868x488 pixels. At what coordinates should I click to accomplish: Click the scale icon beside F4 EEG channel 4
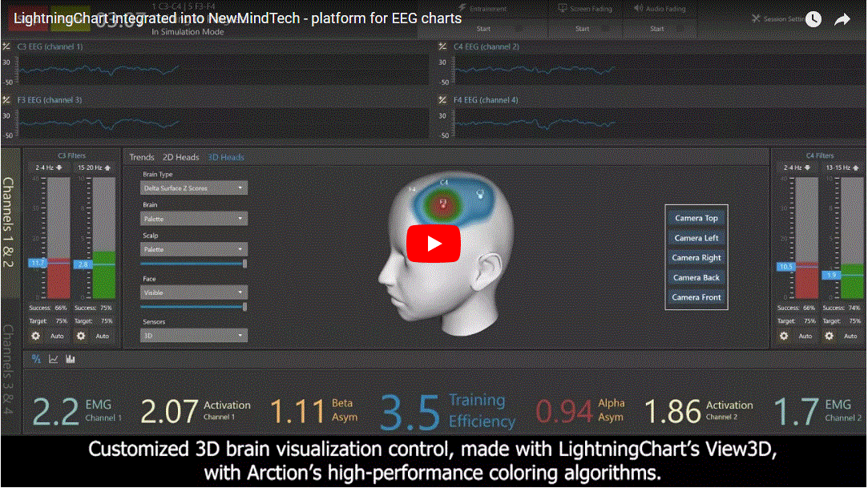(442, 100)
